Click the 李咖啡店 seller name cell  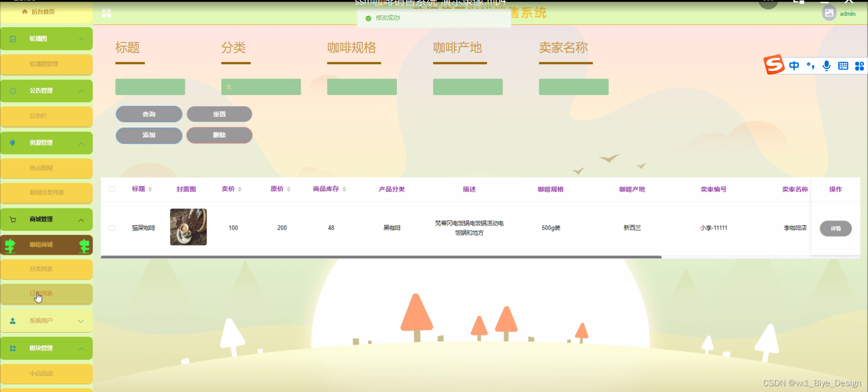(x=795, y=228)
